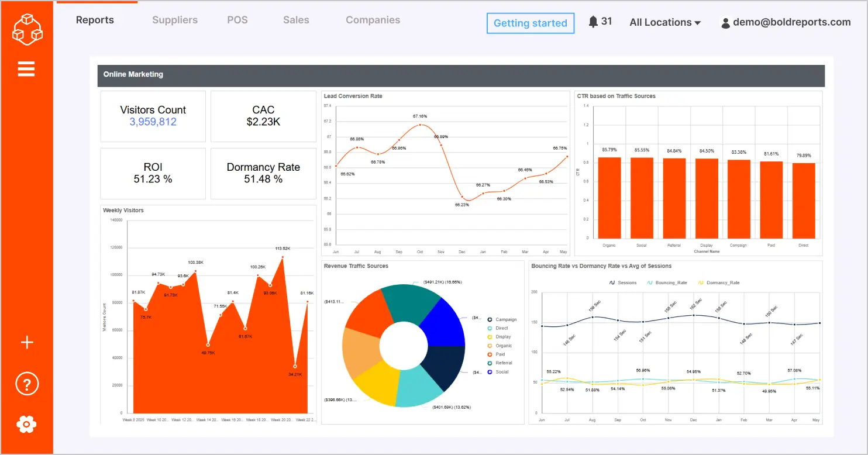Open the Bold Reports home logo
This screenshot has height=455, width=868.
27,29
